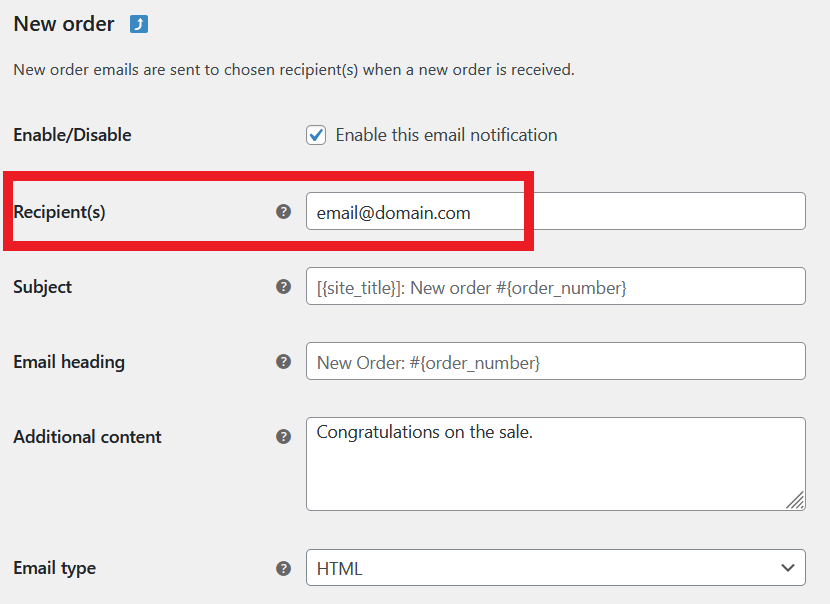The height and width of the screenshot is (604, 830).
Task: Click the Recipient(s) field label
Action: [59, 212]
